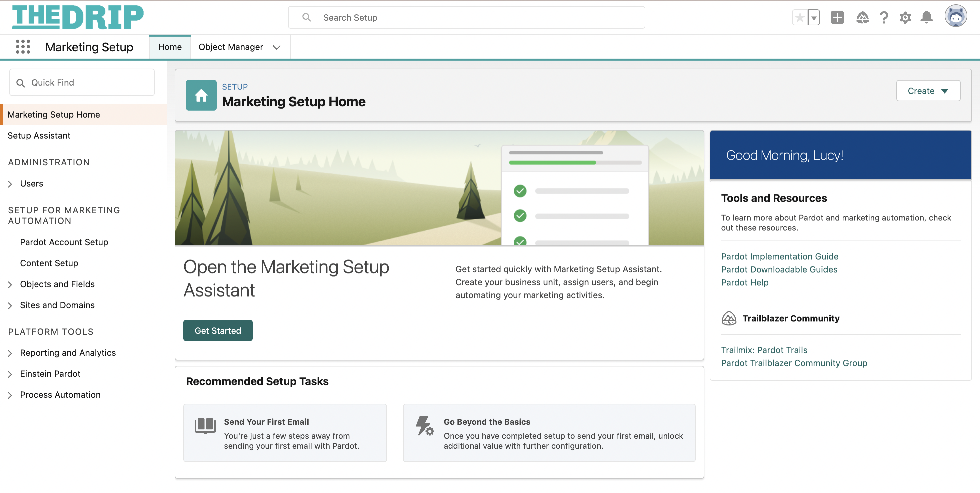
Task: Open Process Automation item
Action: click(60, 394)
